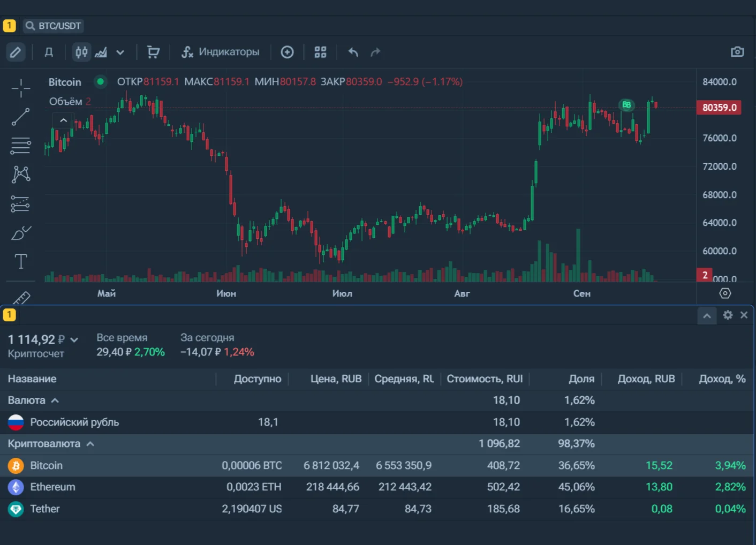Viewport: 756px width, 545px height.
Task: Open chart settings hexagon icon
Action: pos(725,293)
